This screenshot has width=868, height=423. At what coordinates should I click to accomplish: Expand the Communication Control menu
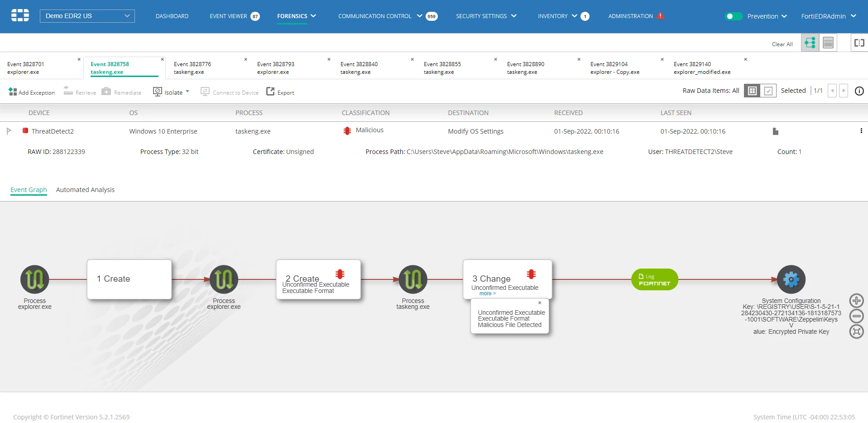click(420, 16)
